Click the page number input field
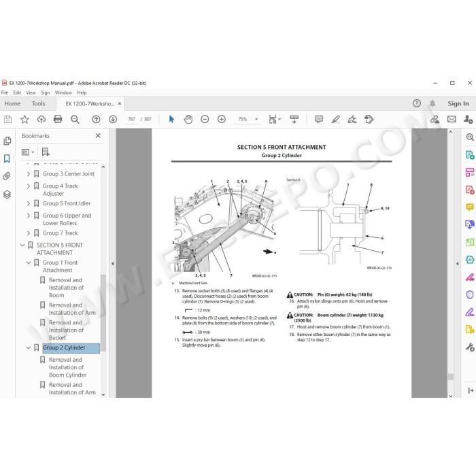This screenshot has width=476, height=476. (x=131, y=119)
